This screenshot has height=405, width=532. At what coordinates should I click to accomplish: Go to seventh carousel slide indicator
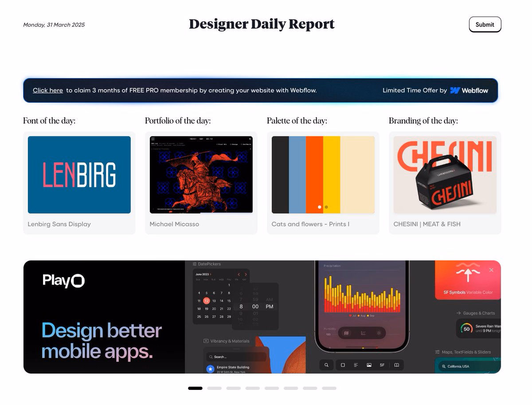tap(310, 388)
